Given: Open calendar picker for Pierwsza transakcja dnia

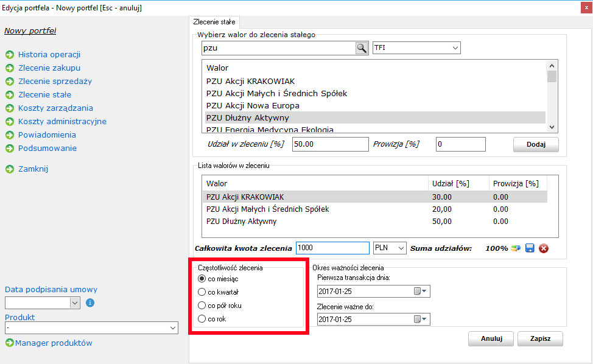Looking at the screenshot, I should pos(421,292).
